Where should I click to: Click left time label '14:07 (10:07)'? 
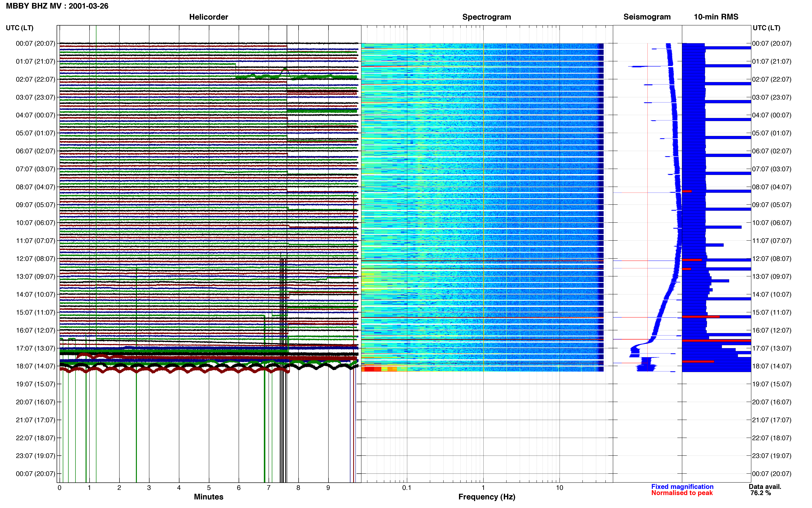click(35, 294)
